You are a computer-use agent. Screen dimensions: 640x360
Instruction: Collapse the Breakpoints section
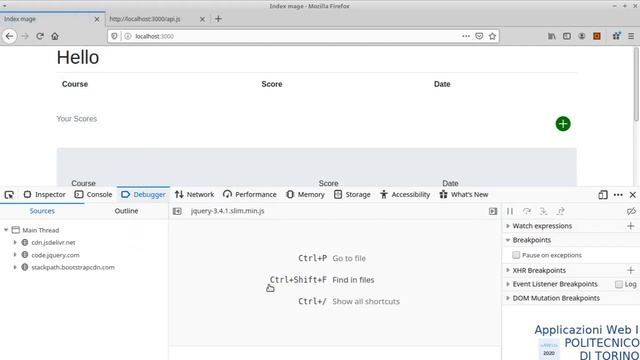pos(508,240)
